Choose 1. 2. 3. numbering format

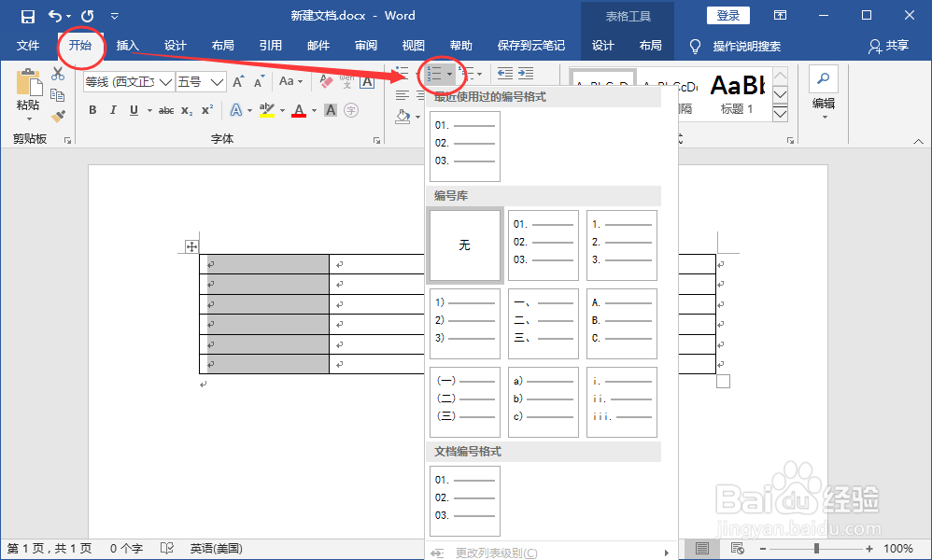pos(622,245)
